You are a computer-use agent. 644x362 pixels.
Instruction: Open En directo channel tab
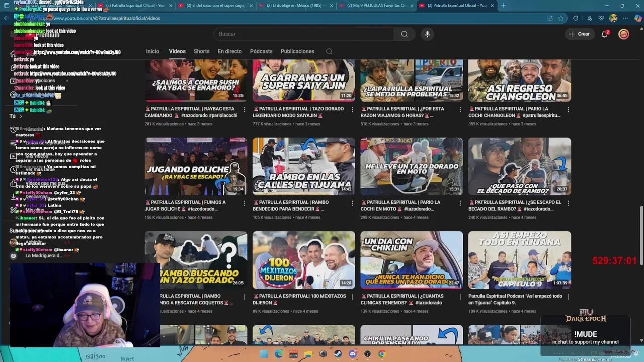point(229,51)
